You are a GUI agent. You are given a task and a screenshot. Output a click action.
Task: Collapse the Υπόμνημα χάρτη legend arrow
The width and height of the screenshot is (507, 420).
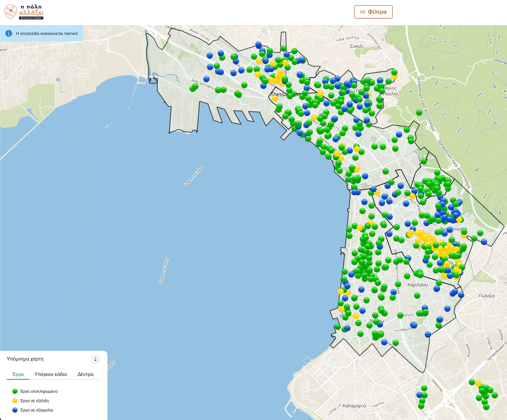[x=95, y=359]
